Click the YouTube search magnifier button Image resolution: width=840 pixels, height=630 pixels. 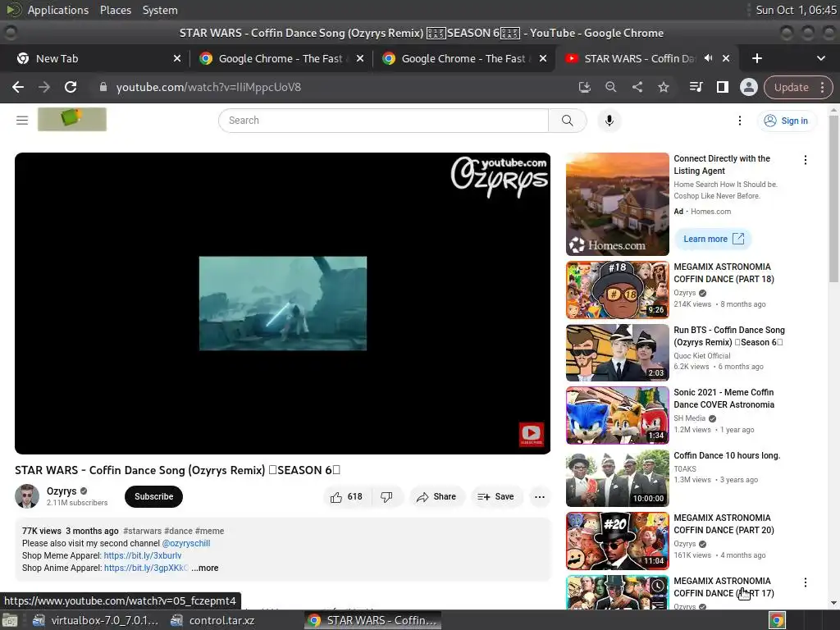click(568, 121)
